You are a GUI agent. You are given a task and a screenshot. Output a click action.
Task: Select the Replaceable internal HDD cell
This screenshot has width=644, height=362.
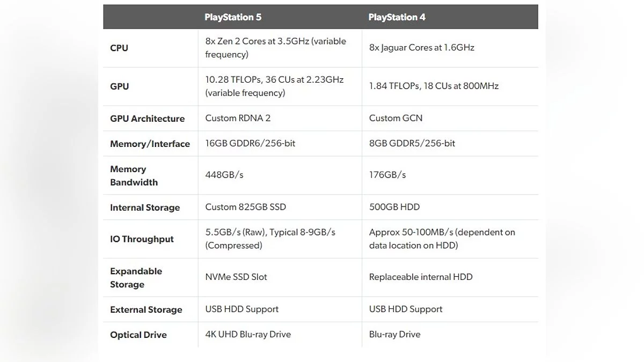pyautogui.click(x=421, y=277)
